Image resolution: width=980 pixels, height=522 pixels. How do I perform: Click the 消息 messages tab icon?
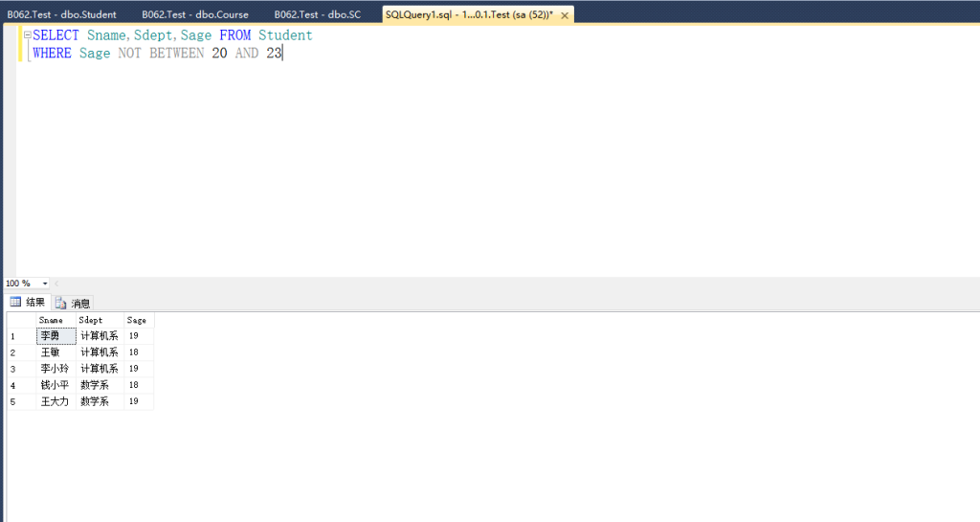61,303
